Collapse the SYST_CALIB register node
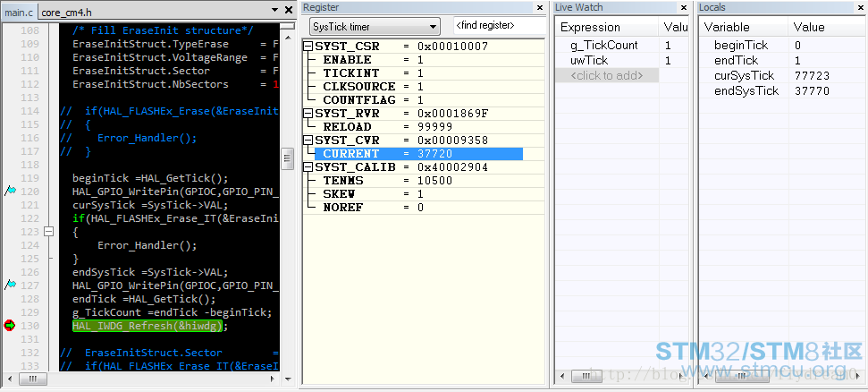The width and height of the screenshot is (868, 392). click(308, 167)
